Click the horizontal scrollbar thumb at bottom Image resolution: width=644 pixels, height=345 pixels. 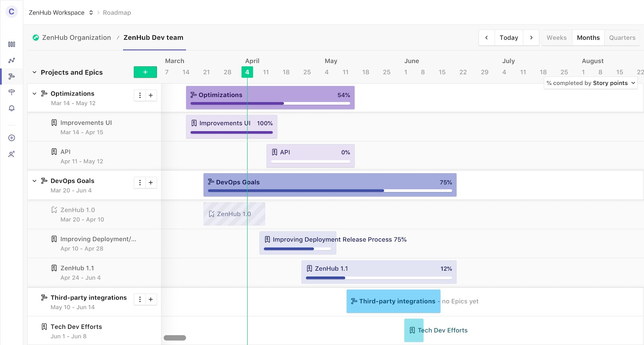click(175, 338)
